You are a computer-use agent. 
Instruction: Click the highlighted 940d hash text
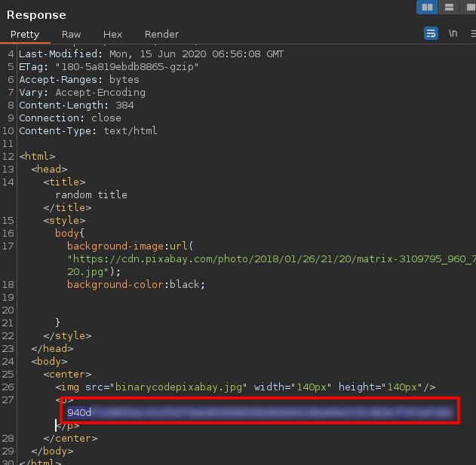point(79,413)
